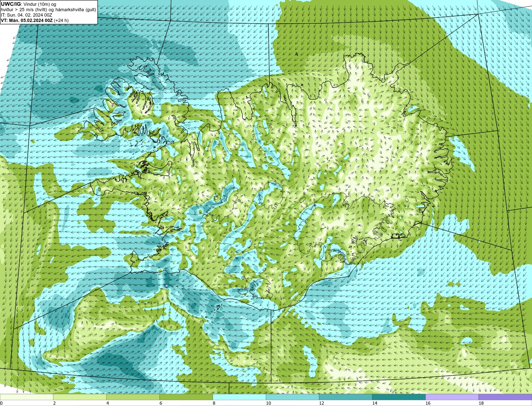Click the legend scale label '8'
This screenshot has width=532, height=406.
pos(214,403)
